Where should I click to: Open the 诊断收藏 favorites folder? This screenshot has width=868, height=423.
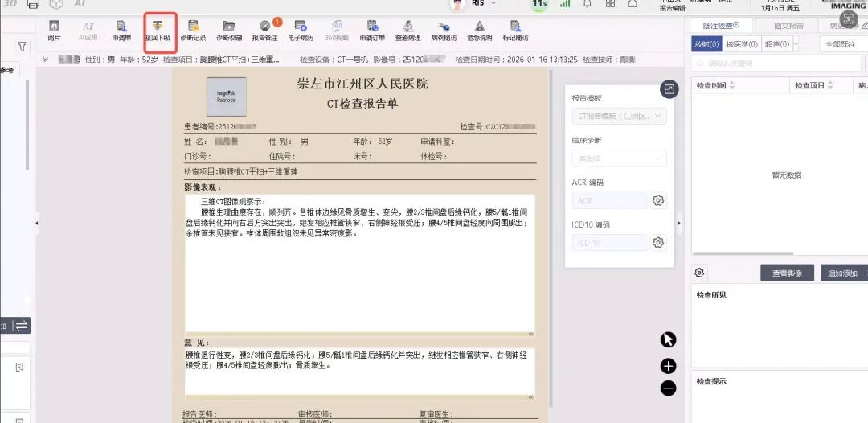coord(228,31)
